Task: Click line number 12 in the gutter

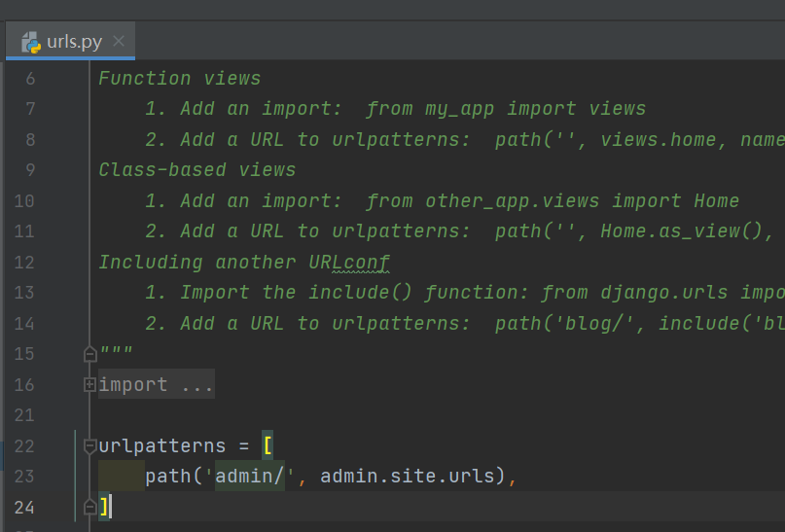Action: [x=24, y=263]
